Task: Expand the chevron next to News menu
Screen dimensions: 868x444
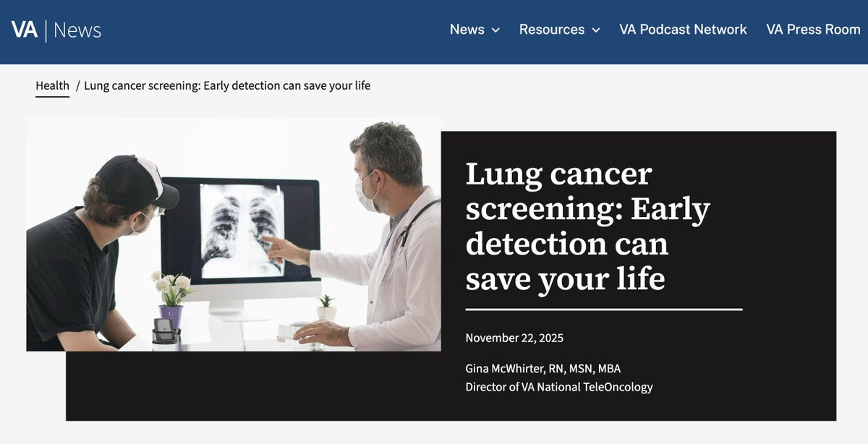Action: 495,30
